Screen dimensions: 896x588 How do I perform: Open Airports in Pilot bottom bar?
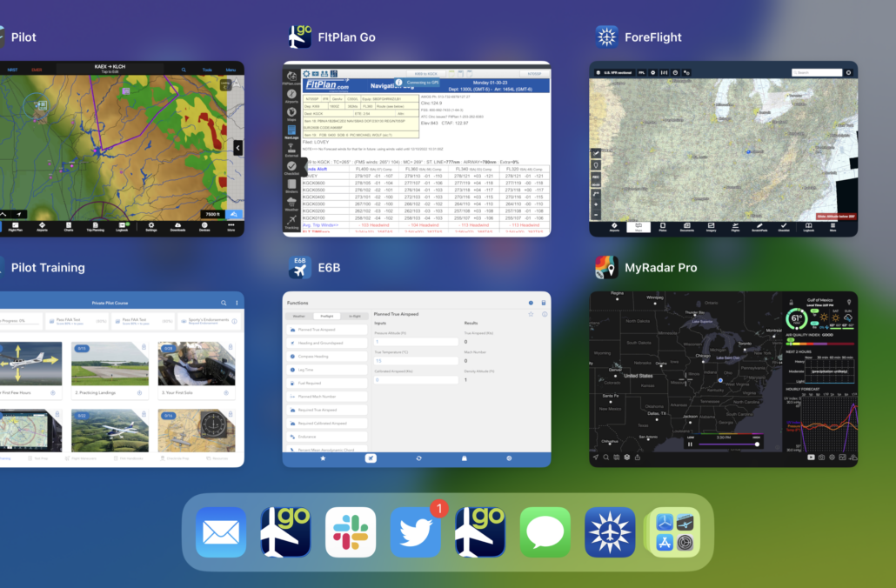[x=42, y=227]
